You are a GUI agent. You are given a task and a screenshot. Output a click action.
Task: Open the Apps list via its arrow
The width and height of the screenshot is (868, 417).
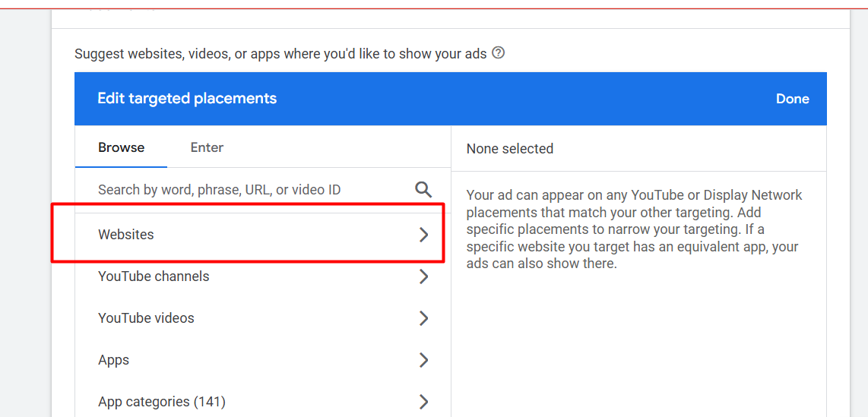[424, 360]
